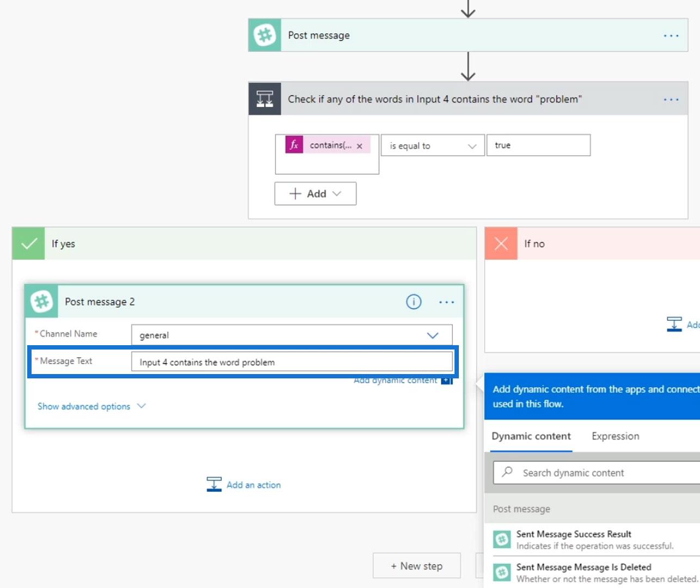Switch to the Expression tab

pyautogui.click(x=616, y=436)
